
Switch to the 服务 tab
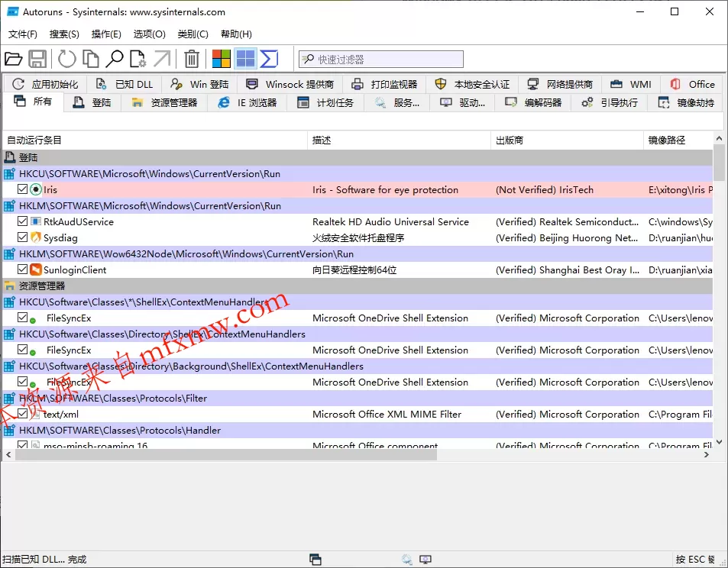point(397,102)
